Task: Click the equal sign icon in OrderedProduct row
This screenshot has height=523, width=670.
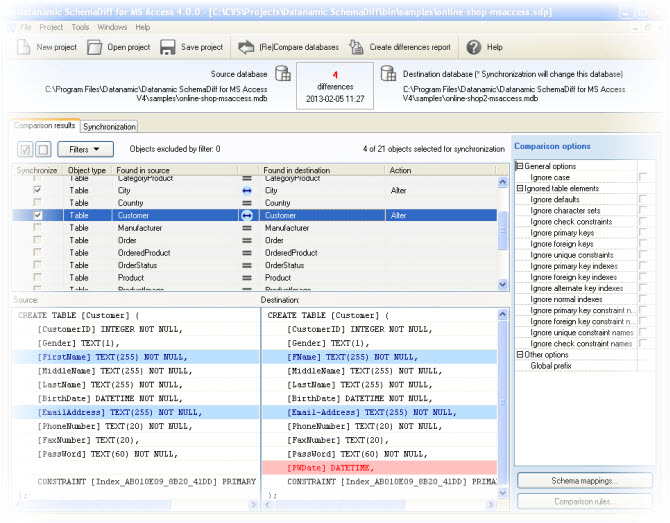Action: tap(247, 253)
